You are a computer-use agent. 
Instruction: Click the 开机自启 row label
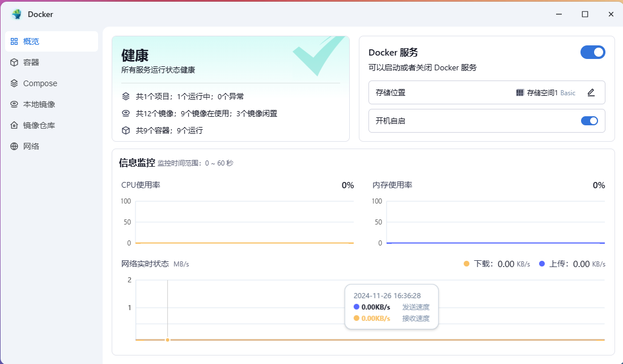390,121
